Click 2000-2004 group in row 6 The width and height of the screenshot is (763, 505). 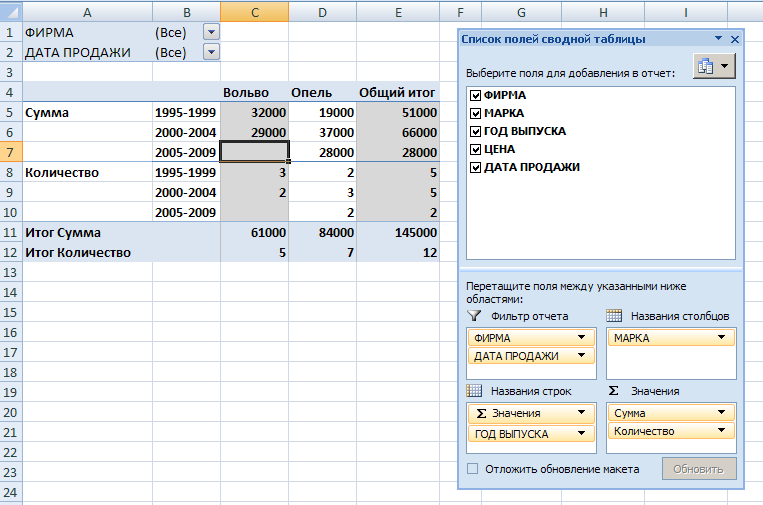[186, 132]
